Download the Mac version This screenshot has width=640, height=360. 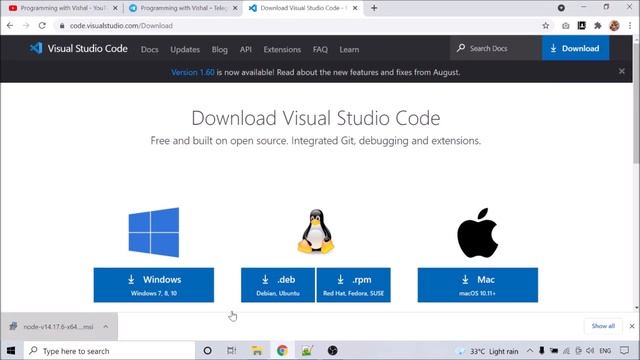click(478, 285)
